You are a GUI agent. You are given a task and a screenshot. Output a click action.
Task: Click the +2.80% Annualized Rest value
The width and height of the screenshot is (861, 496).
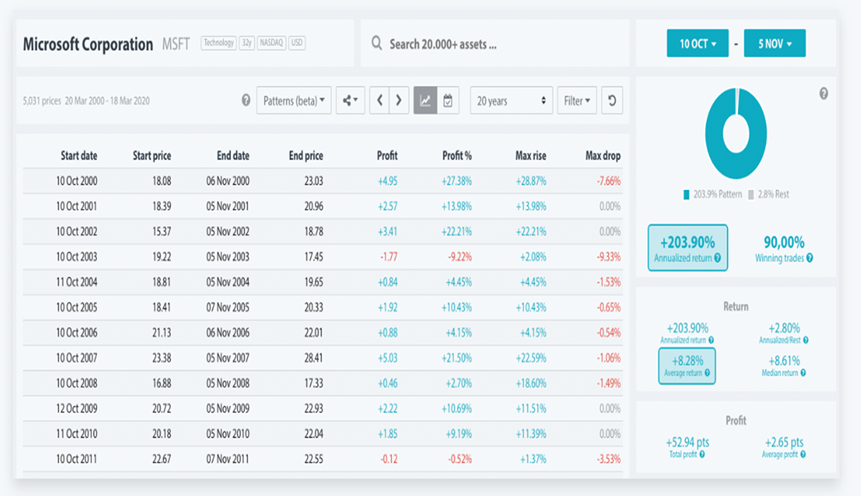[x=784, y=328]
